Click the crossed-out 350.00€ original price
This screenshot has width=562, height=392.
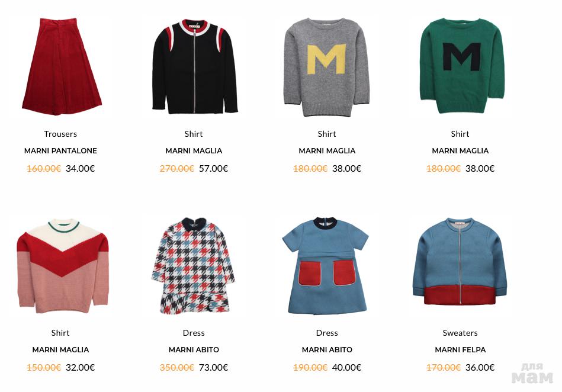(x=177, y=368)
